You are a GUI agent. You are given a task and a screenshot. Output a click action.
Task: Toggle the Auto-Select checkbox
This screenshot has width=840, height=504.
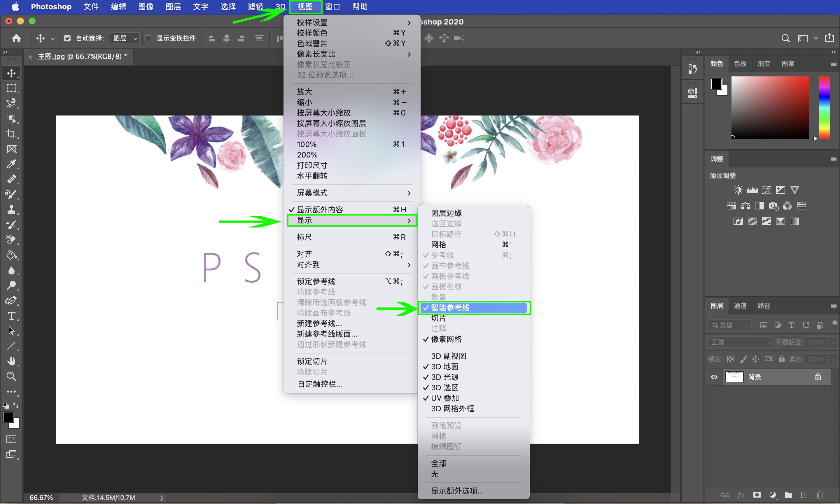[67, 38]
